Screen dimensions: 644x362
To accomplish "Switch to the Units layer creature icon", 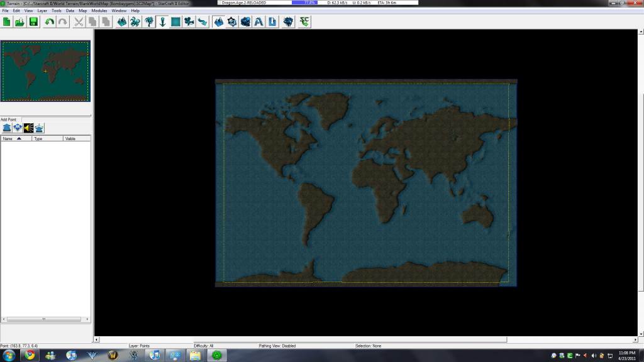I will coord(135,22).
